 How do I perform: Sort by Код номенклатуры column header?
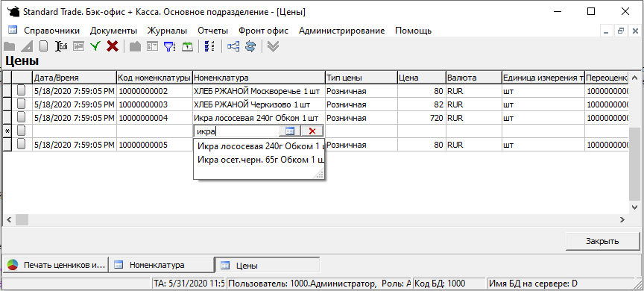(x=154, y=78)
